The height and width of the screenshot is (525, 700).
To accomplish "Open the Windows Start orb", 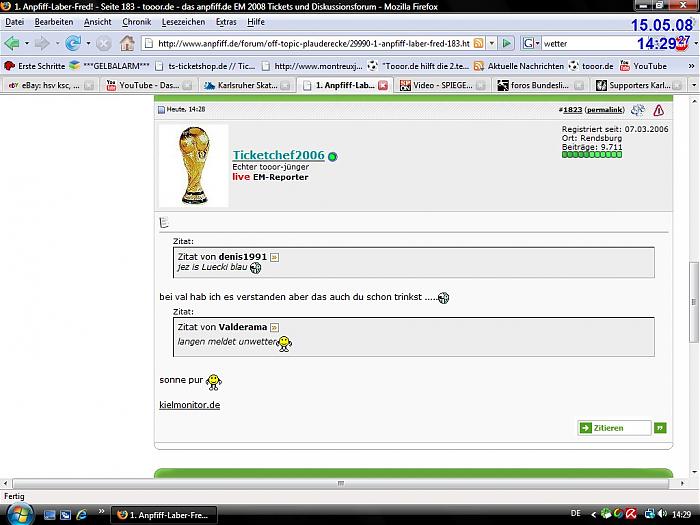I will (x=20, y=513).
